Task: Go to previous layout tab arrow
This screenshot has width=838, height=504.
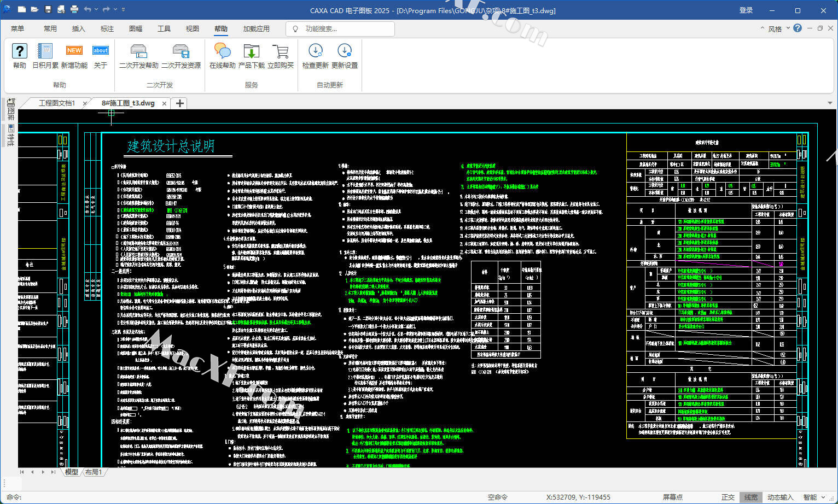Action: (32, 472)
